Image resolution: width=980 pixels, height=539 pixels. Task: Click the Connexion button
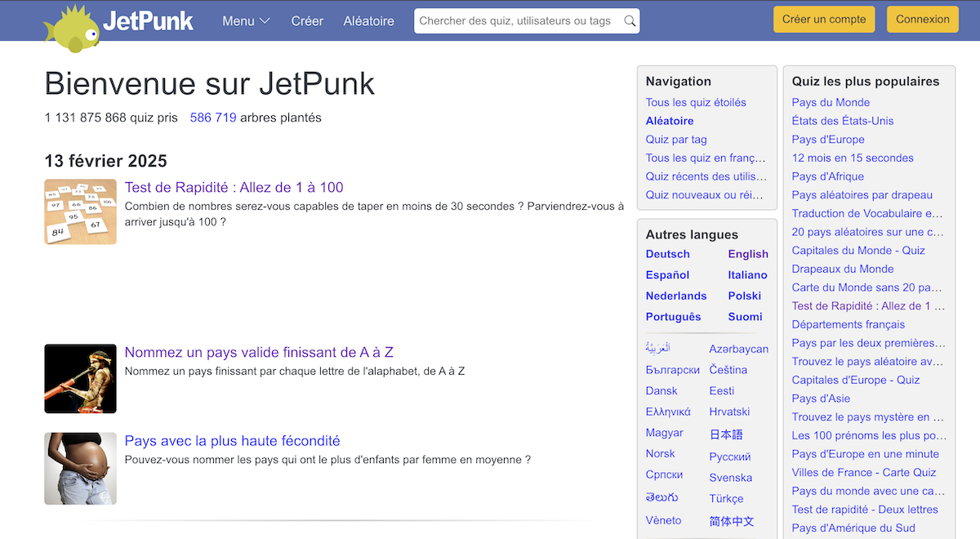click(923, 20)
